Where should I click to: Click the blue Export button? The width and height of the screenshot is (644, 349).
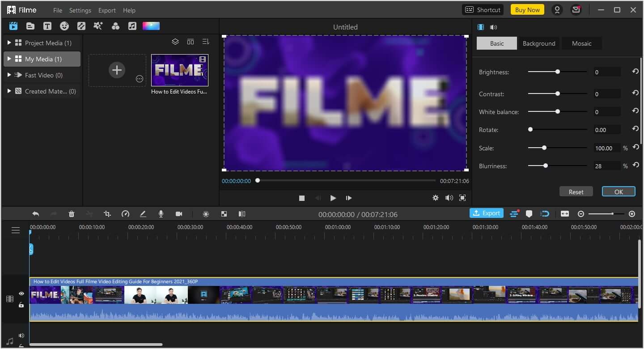[487, 213]
